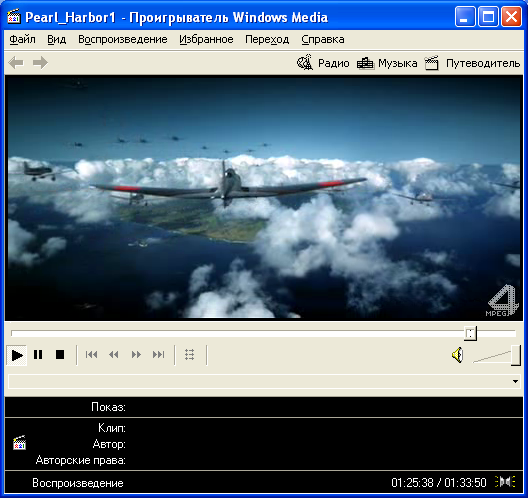
Task: Open the Файл menu
Action: click(22, 39)
